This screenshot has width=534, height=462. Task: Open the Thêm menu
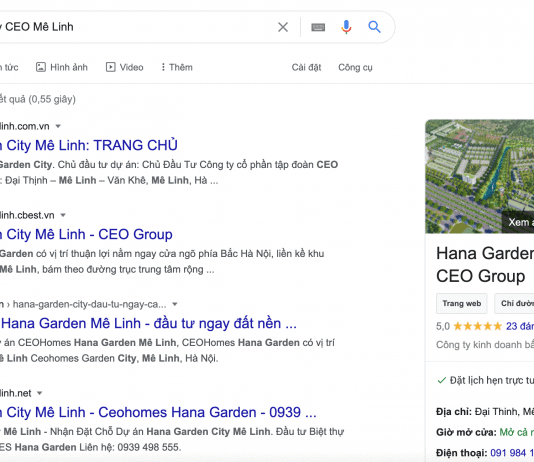177,67
